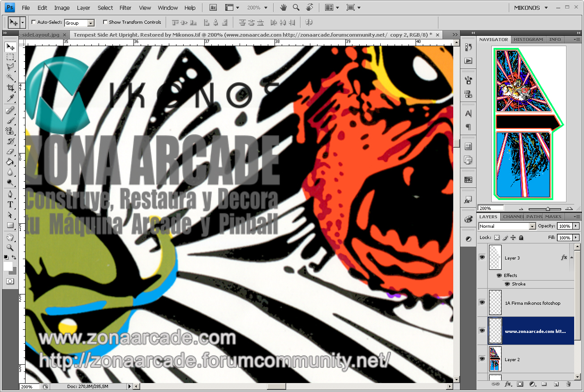
Task: Check Show Transform Controls
Action: (105, 22)
